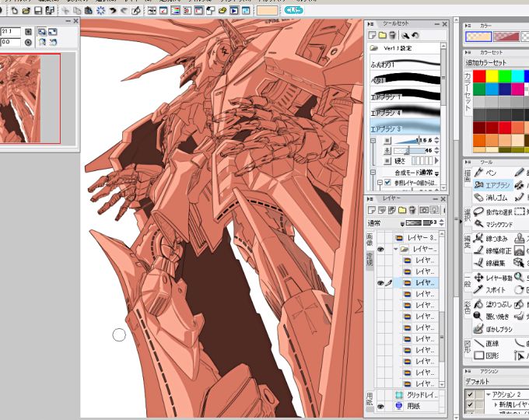529x420 pixels.
Task: Switch to the 画像 tab in Layer panel
Action: 370,240
